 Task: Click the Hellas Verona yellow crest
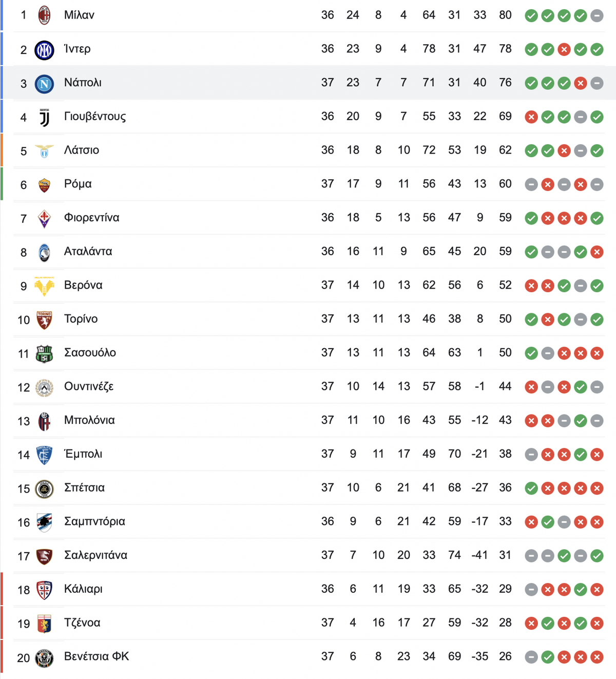[44, 286]
